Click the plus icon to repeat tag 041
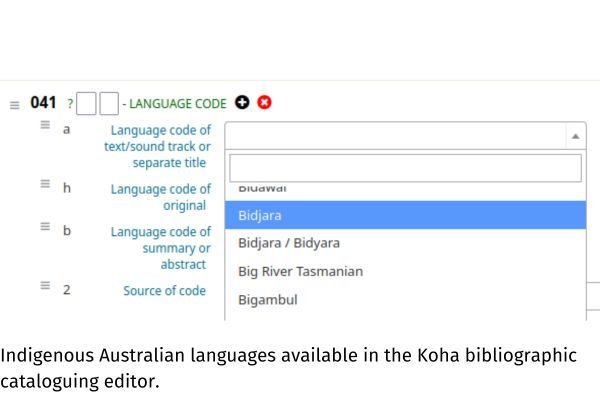600x400 pixels. coord(242,103)
